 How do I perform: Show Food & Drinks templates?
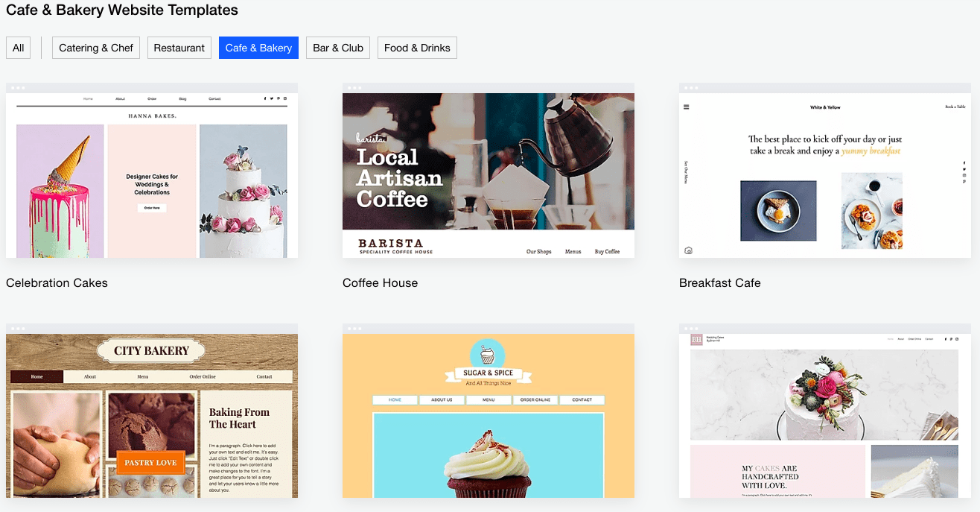coord(417,48)
